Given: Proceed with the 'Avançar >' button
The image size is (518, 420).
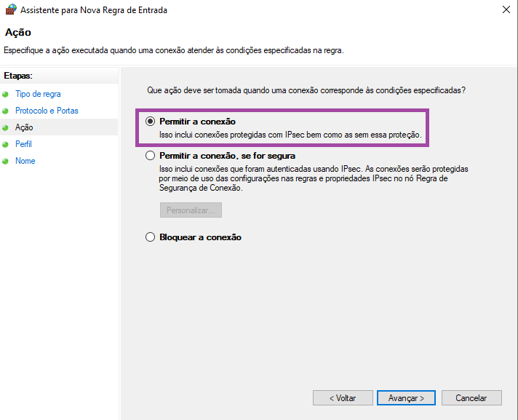Looking at the screenshot, I should click(x=406, y=398).
